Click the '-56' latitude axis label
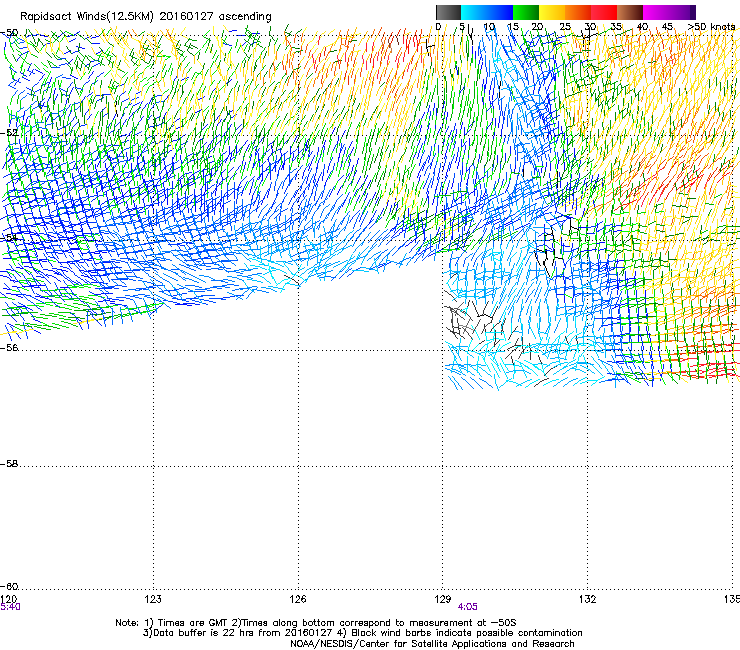The image size is (740, 650). click(x=9, y=348)
